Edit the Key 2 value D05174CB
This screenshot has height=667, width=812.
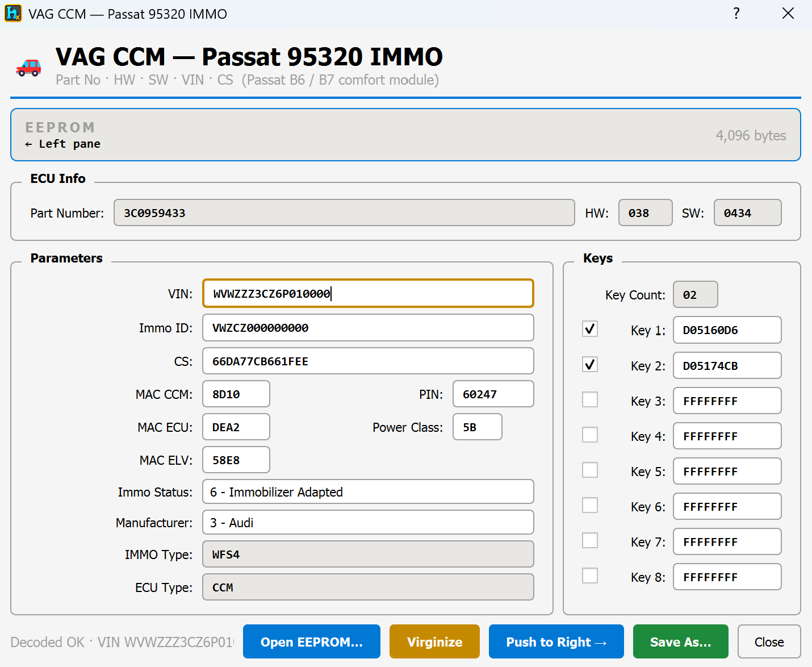[x=727, y=365]
